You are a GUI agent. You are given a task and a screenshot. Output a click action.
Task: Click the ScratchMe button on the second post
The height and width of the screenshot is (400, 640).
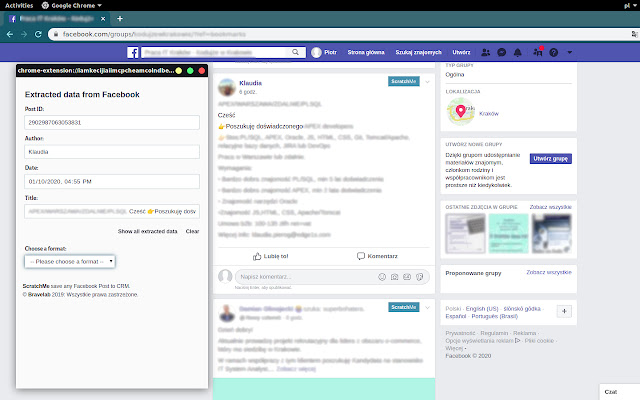[x=404, y=307]
